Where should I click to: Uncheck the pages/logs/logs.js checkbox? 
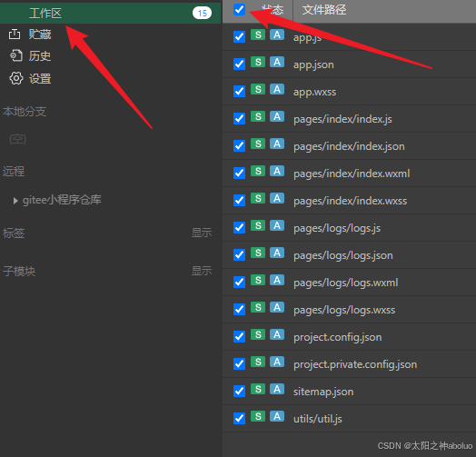[239, 227]
